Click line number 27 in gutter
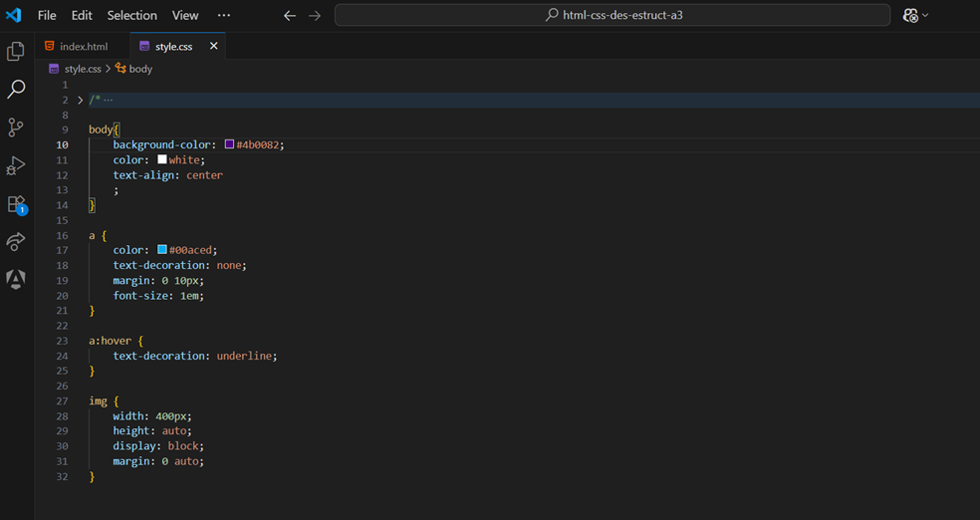The height and width of the screenshot is (520, 980). pos(62,401)
